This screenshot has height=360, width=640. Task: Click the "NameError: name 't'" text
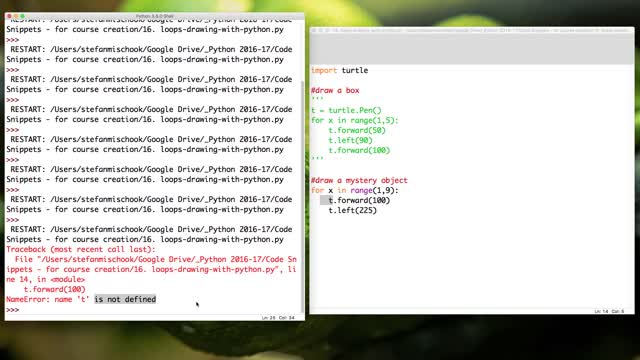tap(47, 300)
